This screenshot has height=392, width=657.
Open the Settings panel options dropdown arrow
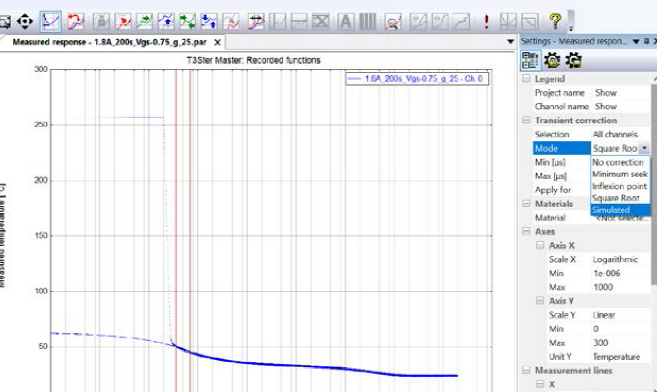click(x=636, y=41)
